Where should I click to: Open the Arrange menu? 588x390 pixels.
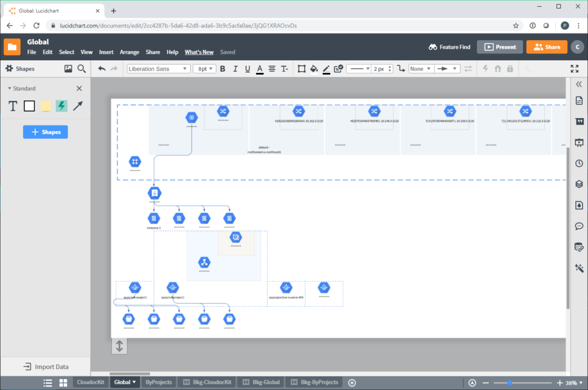tap(129, 52)
